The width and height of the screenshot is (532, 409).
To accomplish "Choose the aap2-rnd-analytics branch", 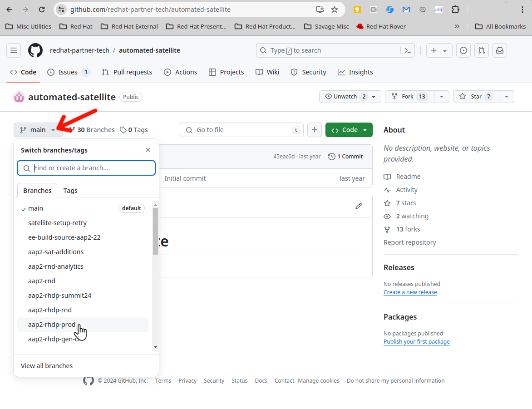I will pos(83,267).
